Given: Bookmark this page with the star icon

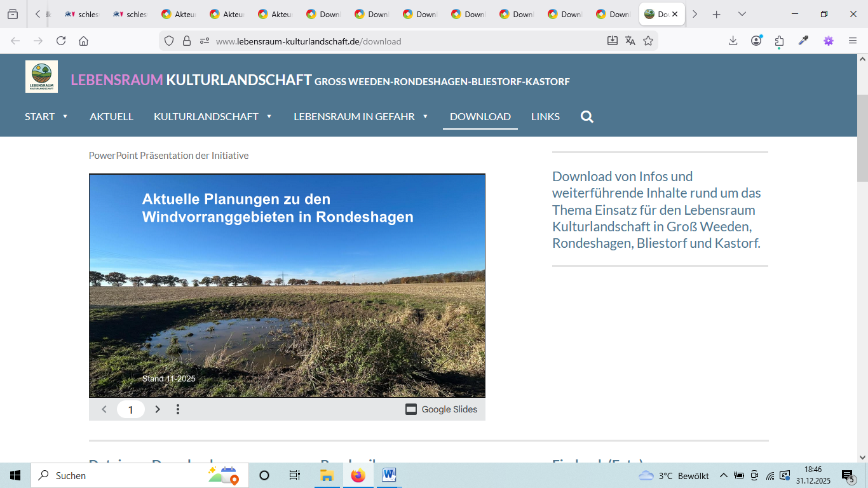Looking at the screenshot, I should 648,41.
